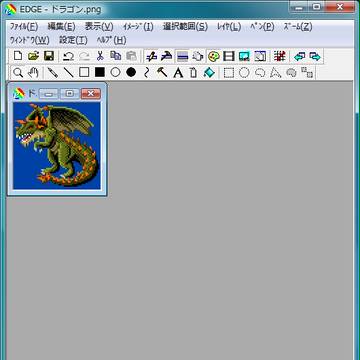360x360 pixels.
Task: Maximize the dragon document child window
Action: 70,94
